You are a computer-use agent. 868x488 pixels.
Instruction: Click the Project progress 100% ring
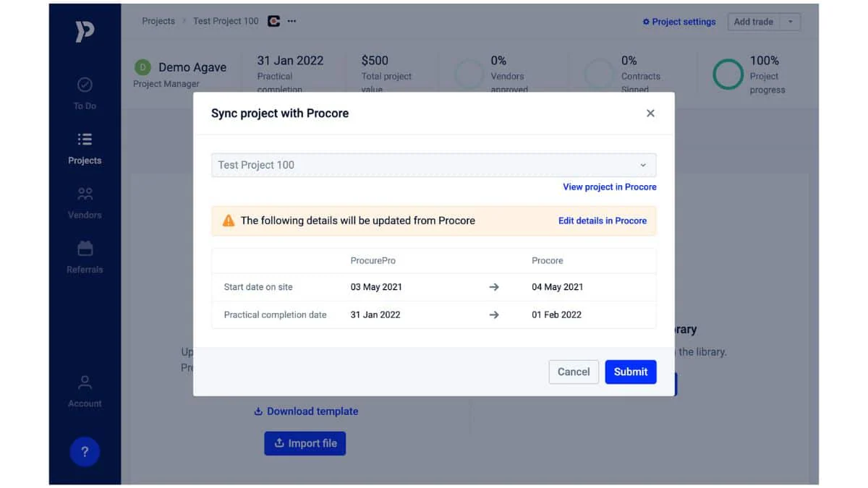pos(728,74)
